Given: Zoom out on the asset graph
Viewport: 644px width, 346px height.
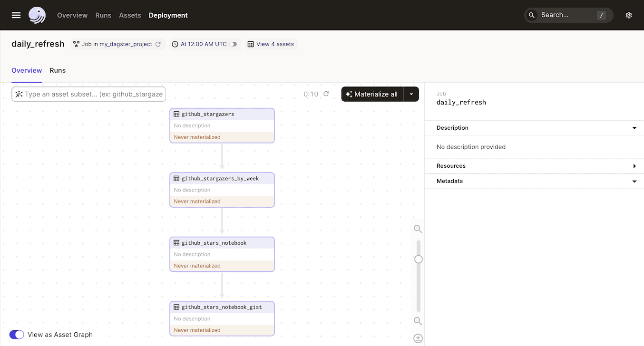Looking at the screenshot, I should (418, 321).
